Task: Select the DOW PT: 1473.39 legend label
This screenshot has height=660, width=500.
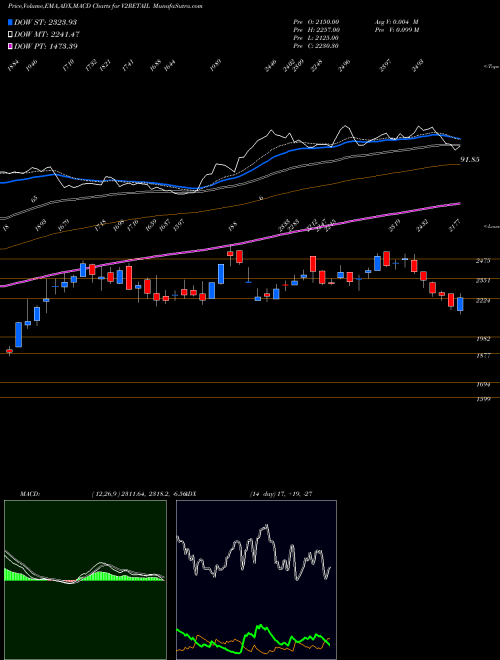Action: click(x=45, y=46)
